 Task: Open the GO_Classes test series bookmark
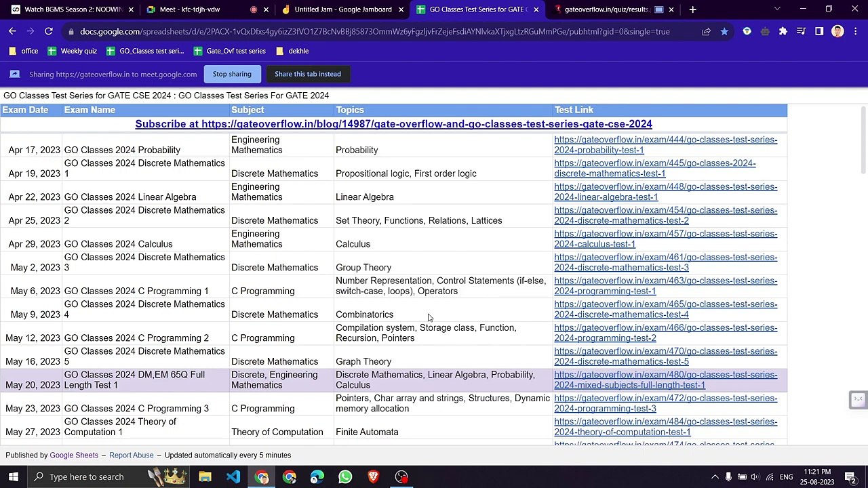pyautogui.click(x=144, y=51)
